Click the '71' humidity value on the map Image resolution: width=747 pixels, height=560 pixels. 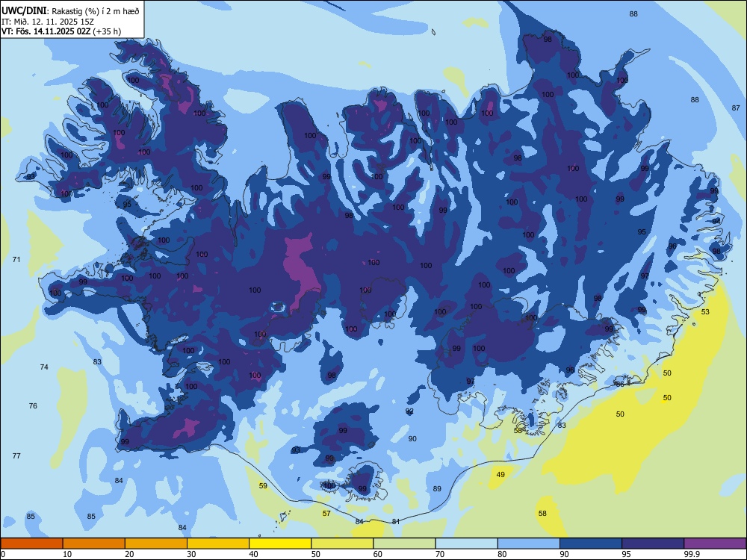click(16, 260)
